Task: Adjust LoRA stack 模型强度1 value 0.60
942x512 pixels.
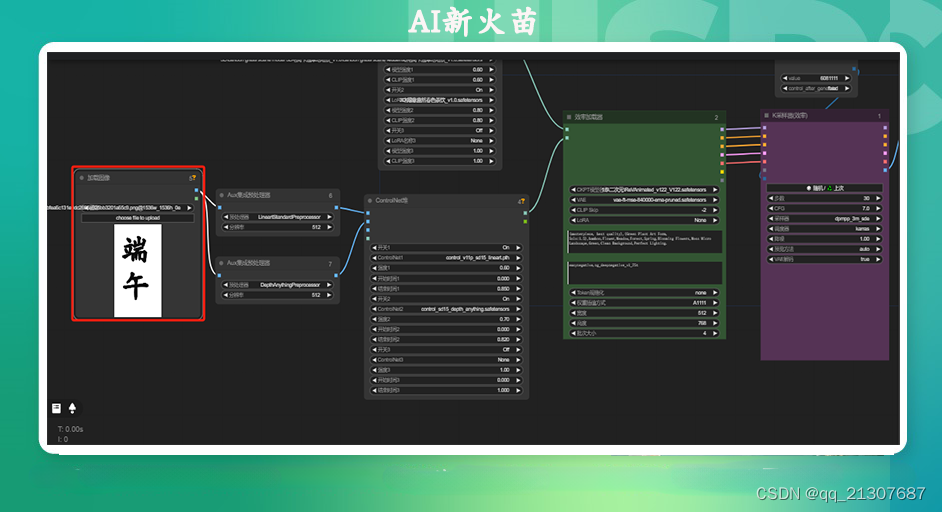Action: point(440,70)
